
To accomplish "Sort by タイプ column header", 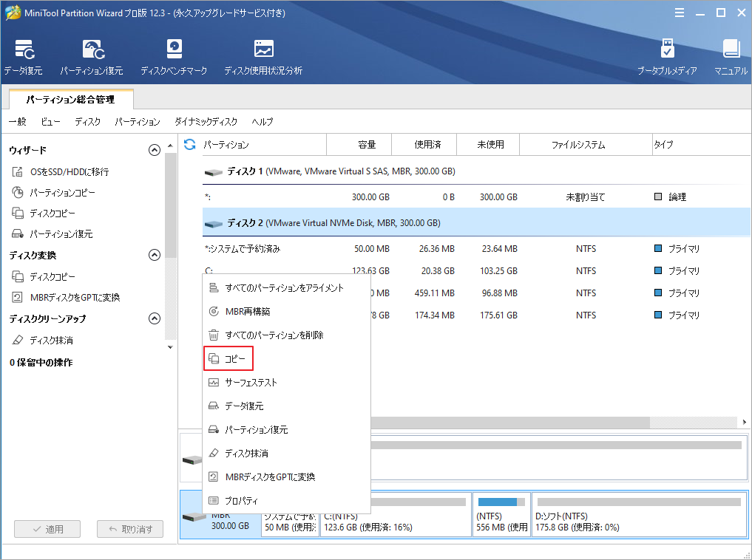I will tap(701, 145).
